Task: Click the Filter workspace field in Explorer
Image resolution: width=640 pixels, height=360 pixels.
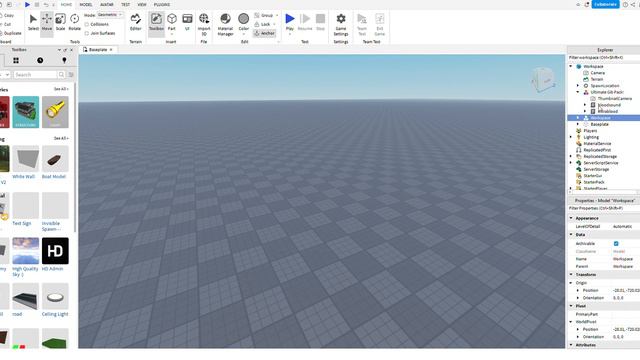Action: pos(604,58)
